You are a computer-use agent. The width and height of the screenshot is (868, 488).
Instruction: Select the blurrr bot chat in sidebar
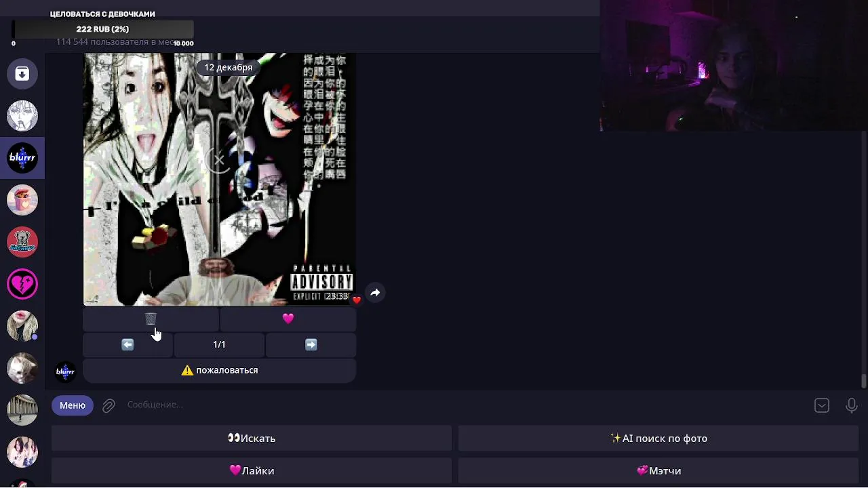point(22,158)
